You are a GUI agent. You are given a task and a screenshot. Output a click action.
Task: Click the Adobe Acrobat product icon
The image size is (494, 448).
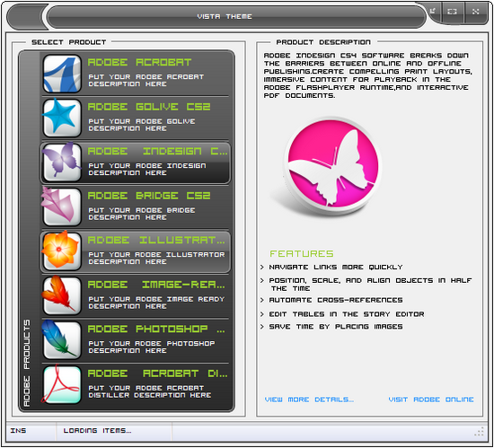[x=62, y=74]
